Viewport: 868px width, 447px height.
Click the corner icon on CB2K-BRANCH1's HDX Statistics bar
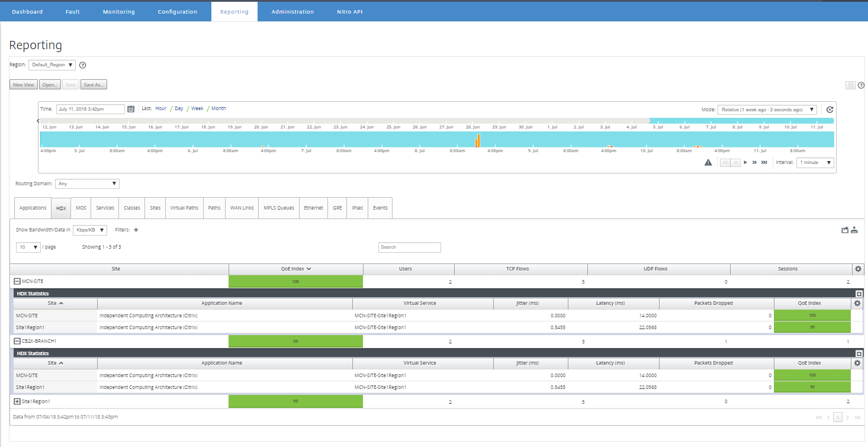coord(859,353)
